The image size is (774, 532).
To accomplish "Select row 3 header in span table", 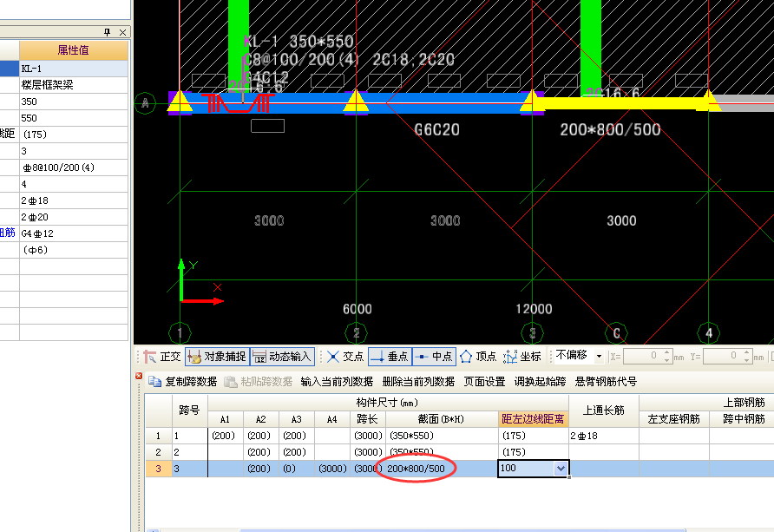I will 159,469.
